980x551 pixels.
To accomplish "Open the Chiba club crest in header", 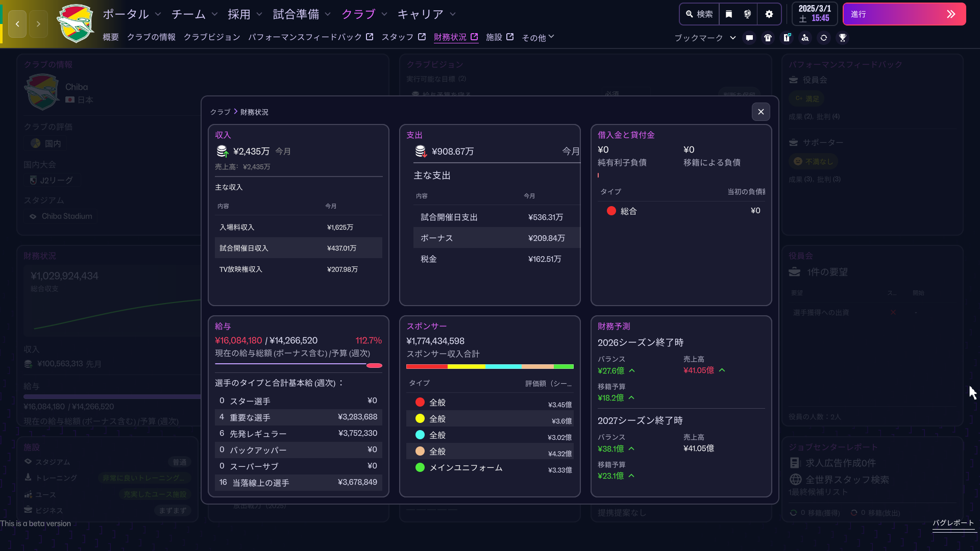I will click(x=76, y=23).
